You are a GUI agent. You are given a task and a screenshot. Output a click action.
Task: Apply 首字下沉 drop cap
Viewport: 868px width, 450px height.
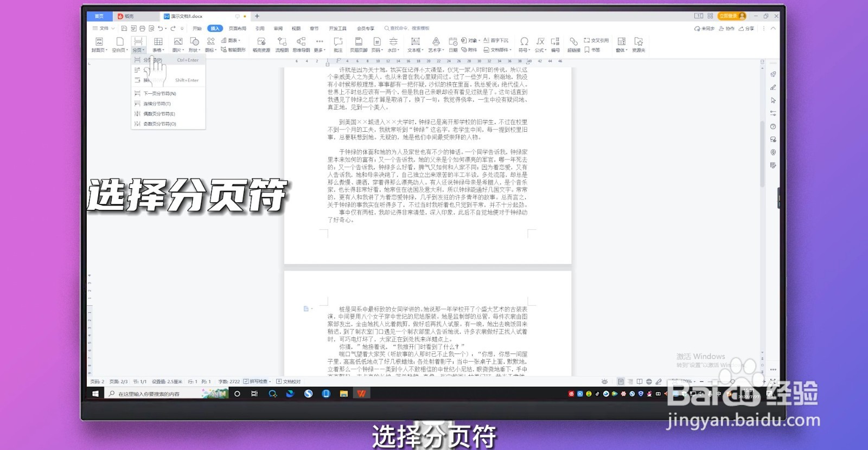tap(496, 40)
